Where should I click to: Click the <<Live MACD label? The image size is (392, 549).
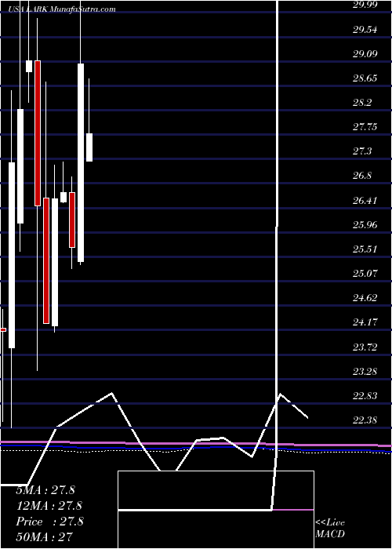[330, 529]
